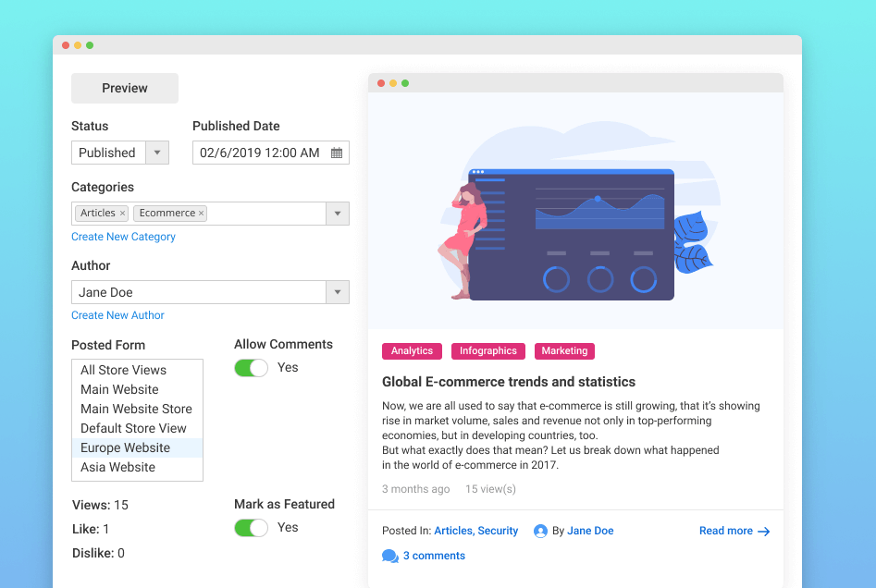
Task: Close the inner preview window red button
Action: (x=381, y=83)
